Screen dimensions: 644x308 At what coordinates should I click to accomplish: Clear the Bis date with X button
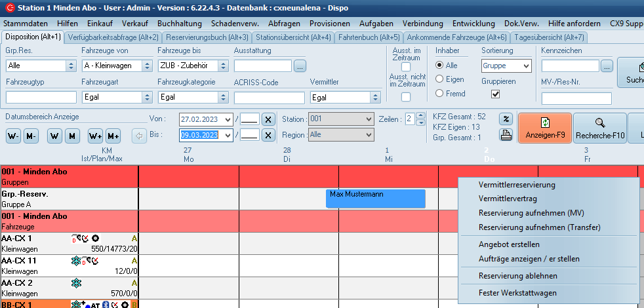(x=268, y=135)
